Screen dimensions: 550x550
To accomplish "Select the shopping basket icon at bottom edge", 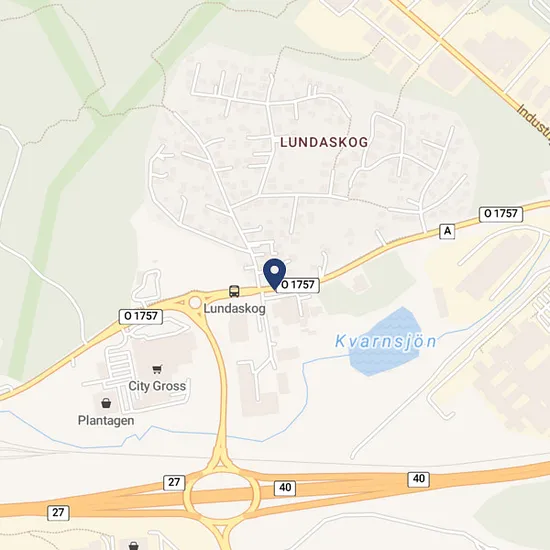I will [x=133, y=546].
